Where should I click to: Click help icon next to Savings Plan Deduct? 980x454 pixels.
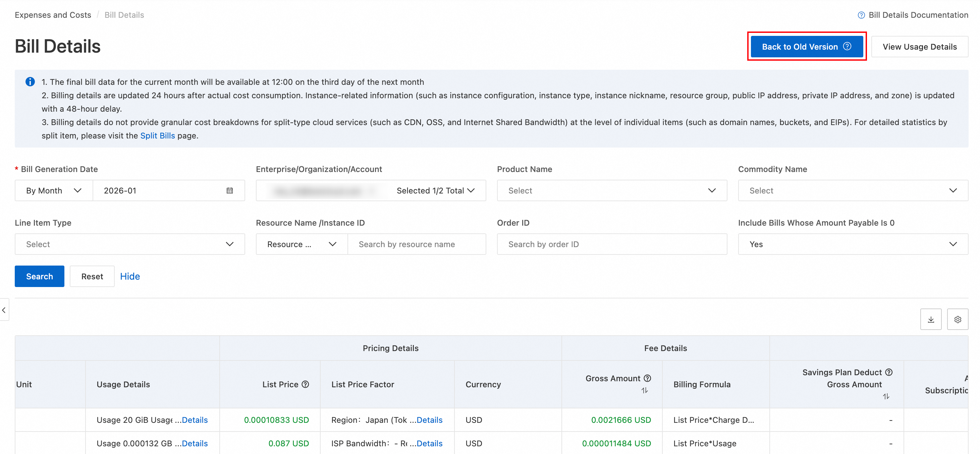point(889,372)
